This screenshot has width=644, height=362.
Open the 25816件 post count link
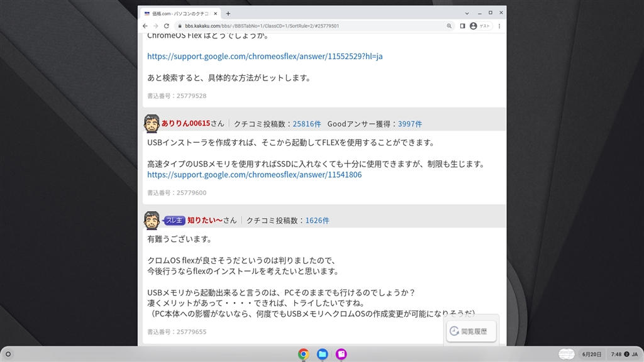307,124
